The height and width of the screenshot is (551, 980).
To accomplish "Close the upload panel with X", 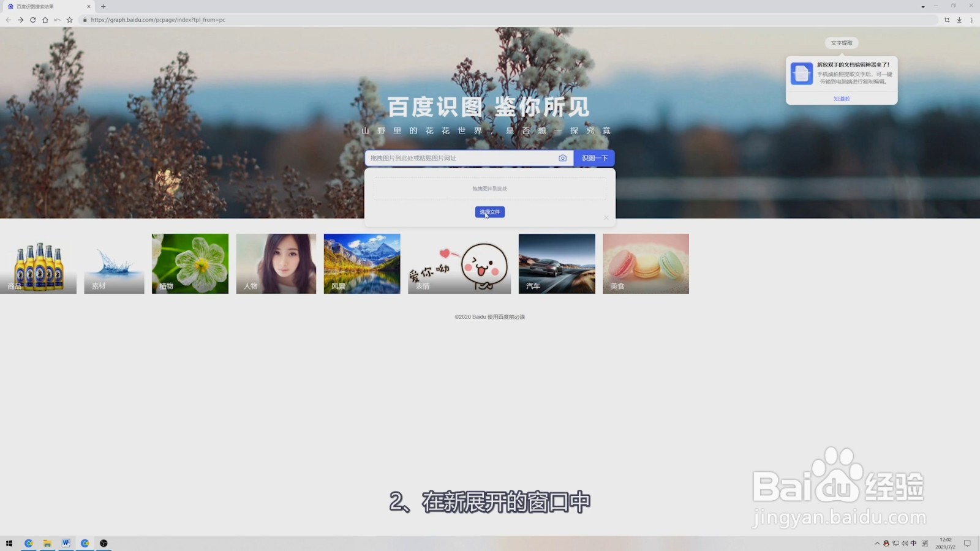I will coord(606,217).
